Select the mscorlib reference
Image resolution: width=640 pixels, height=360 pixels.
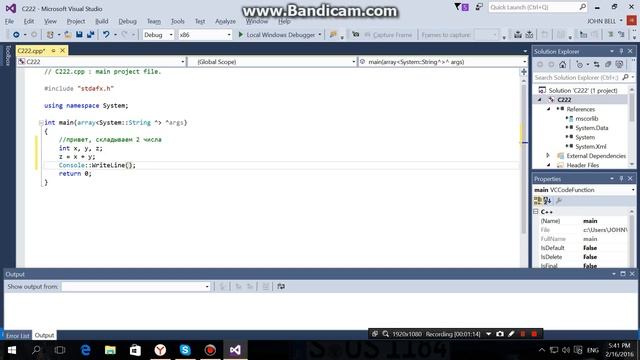pyautogui.click(x=587, y=119)
